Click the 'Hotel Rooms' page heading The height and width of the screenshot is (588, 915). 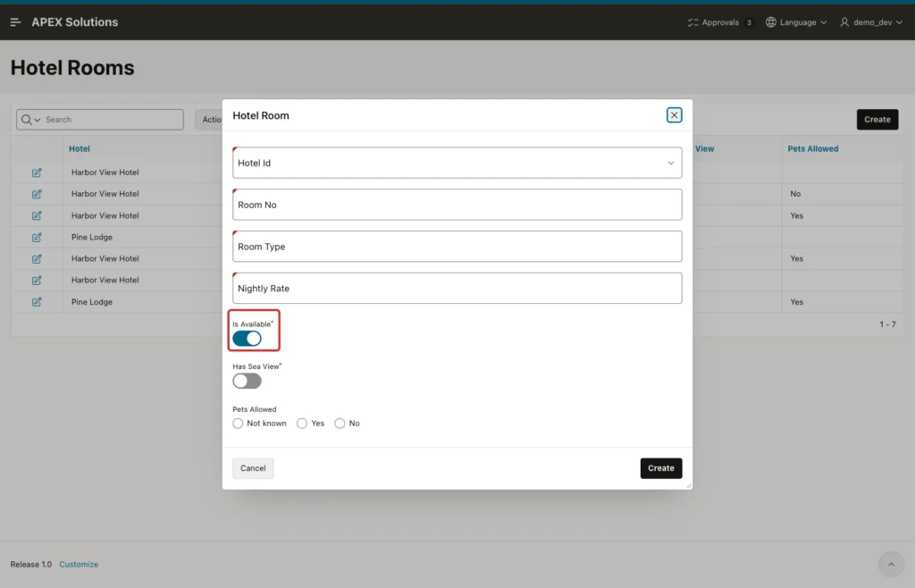pyautogui.click(x=72, y=68)
